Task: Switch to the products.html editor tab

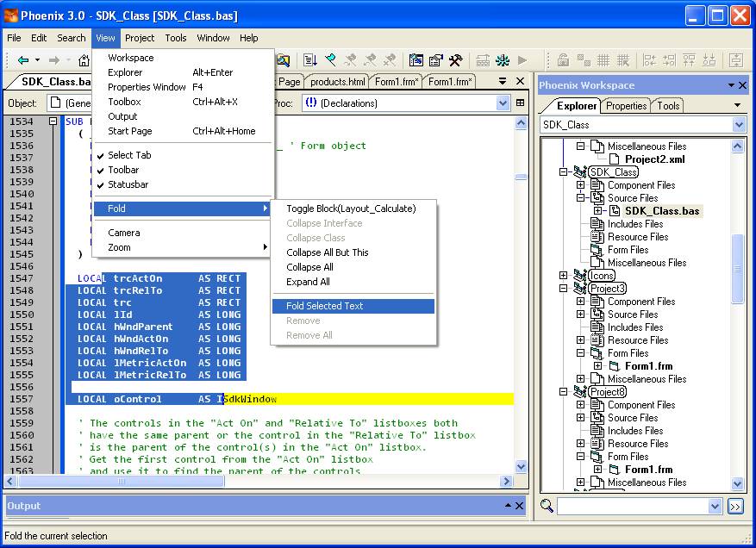Action: point(338,82)
